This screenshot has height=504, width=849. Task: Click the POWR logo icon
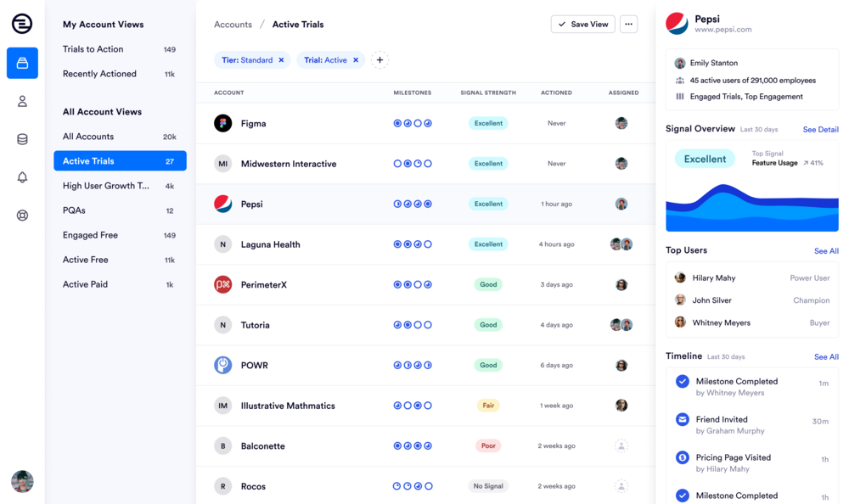(x=223, y=366)
